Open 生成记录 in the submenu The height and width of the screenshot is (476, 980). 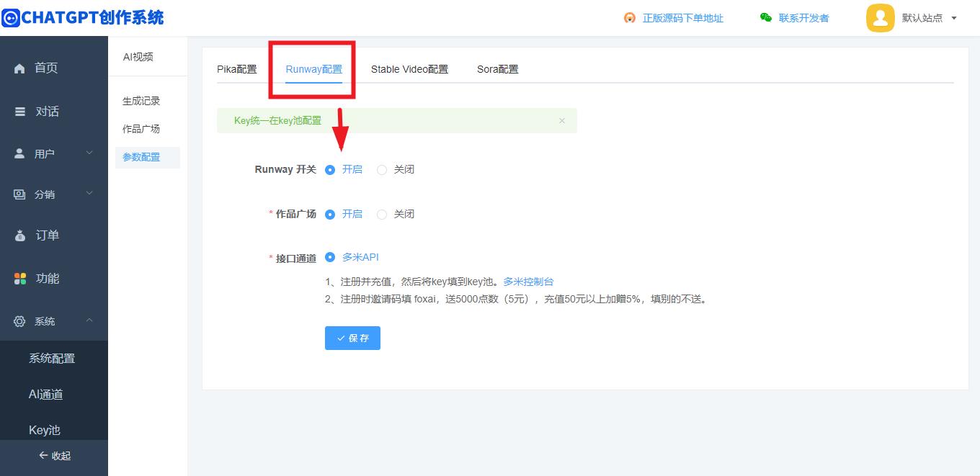(141, 102)
